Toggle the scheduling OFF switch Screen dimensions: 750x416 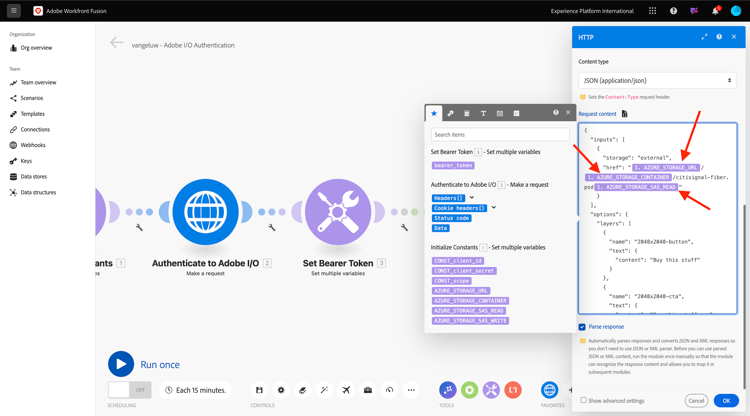coord(130,390)
